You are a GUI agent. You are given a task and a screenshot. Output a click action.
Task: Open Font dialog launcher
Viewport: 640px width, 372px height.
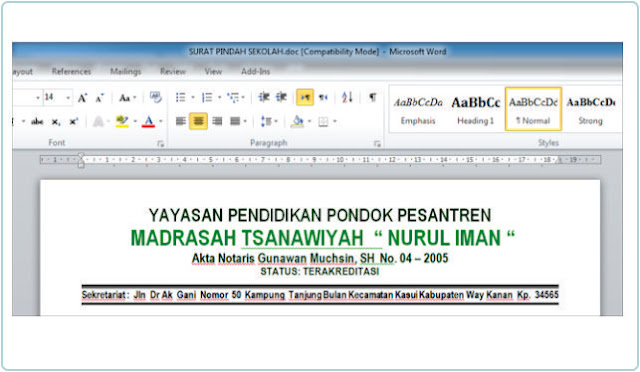click(x=160, y=143)
